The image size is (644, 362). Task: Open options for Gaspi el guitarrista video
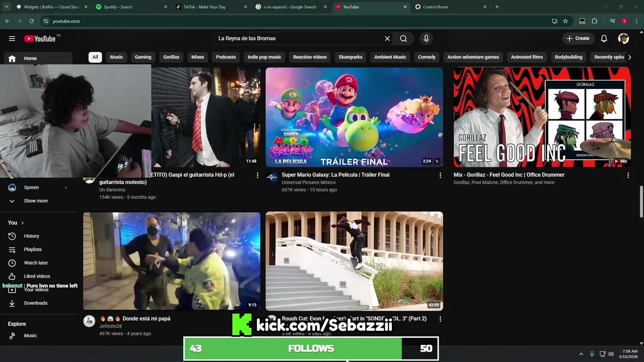click(258, 175)
